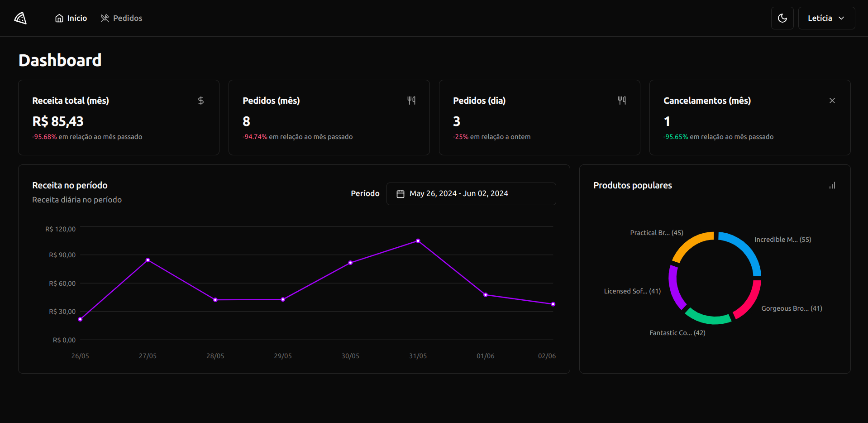The height and width of the screenshot is (423, 868).
Task: Click the -95.68% revenue change text
Action: (x=44, y=137)
